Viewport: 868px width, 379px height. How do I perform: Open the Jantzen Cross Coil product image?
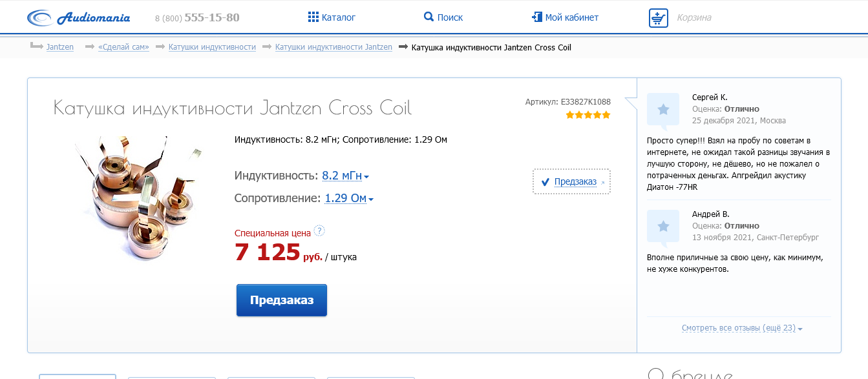(x=138, y=197)
